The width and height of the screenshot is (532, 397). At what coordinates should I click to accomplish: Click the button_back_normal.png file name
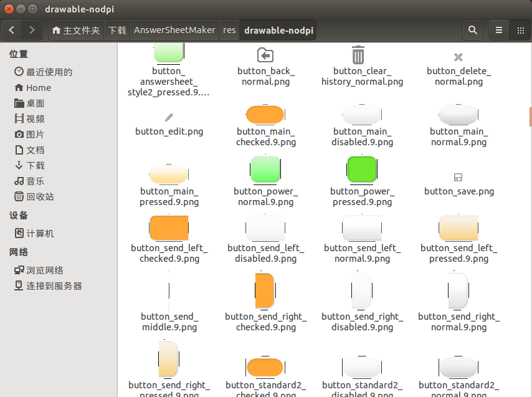[x=265, y=76]
